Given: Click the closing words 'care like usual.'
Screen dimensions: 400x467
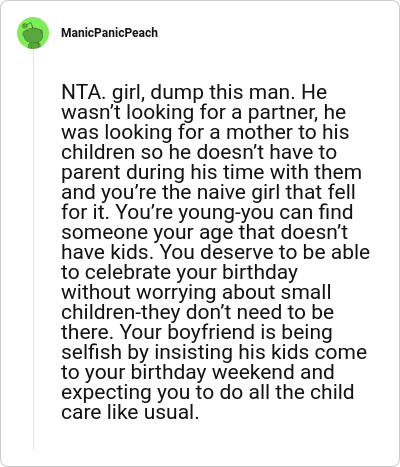Looking at the screenshot, I should (x=130, y=412).
